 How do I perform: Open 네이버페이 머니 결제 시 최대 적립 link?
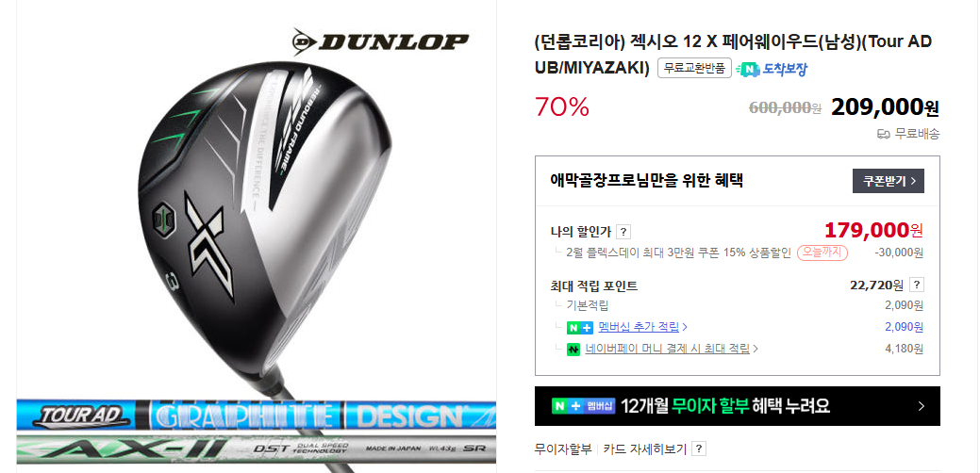tap(668, 349)
